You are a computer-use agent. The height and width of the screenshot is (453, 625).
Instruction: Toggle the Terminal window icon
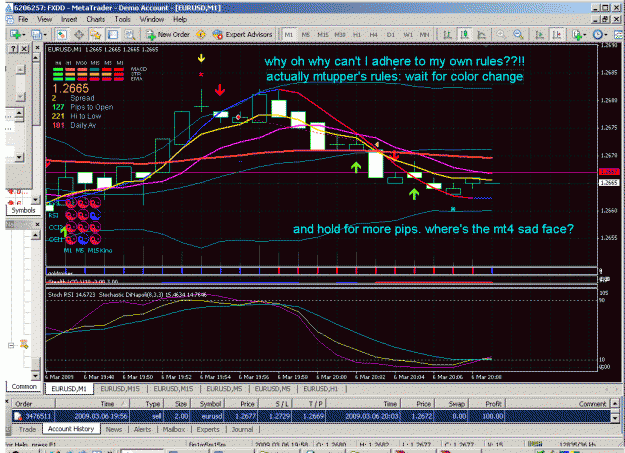(113, 35)
